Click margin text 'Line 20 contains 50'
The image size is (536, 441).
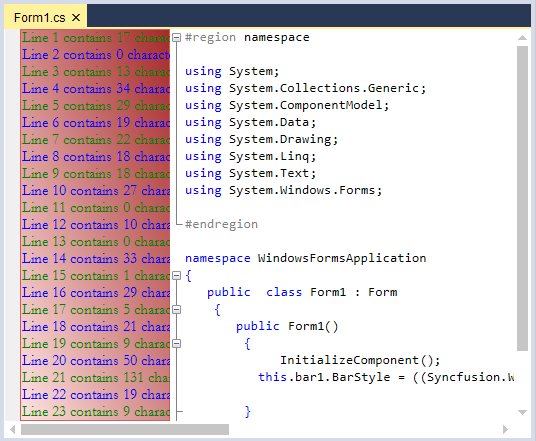(x=79, y=360)
